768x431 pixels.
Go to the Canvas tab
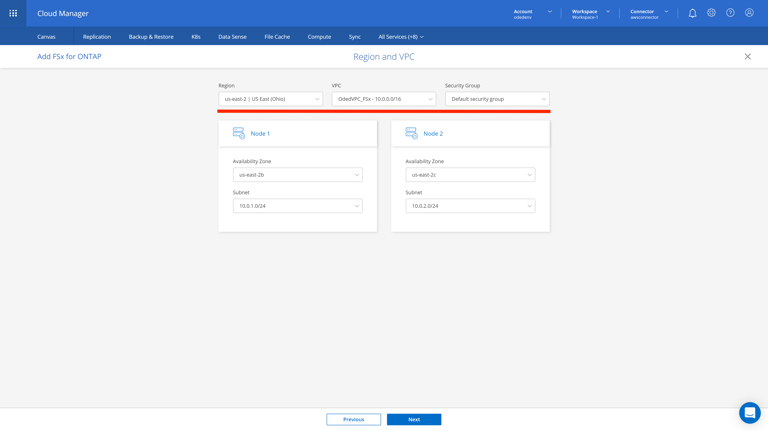click(x=46, y=37)
